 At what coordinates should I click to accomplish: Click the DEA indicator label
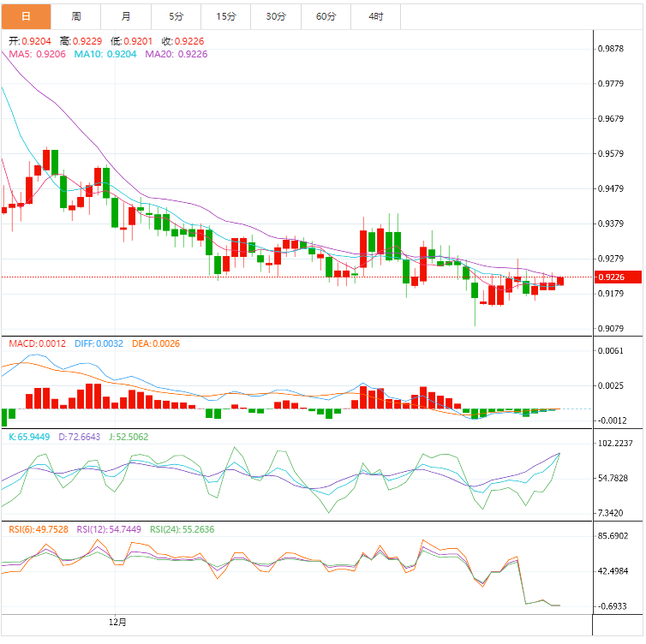[156, 343]
